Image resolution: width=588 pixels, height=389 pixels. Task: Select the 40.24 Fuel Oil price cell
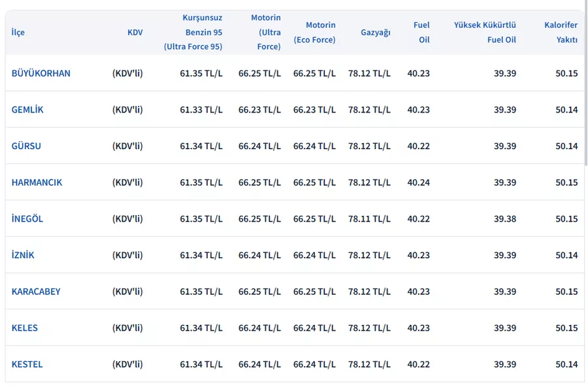418,182
